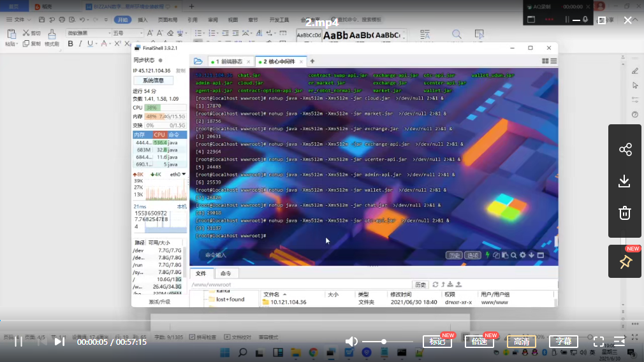644x362 pixels.
Task: Open the 字幕 subtitles option
Action: (564, 342)
